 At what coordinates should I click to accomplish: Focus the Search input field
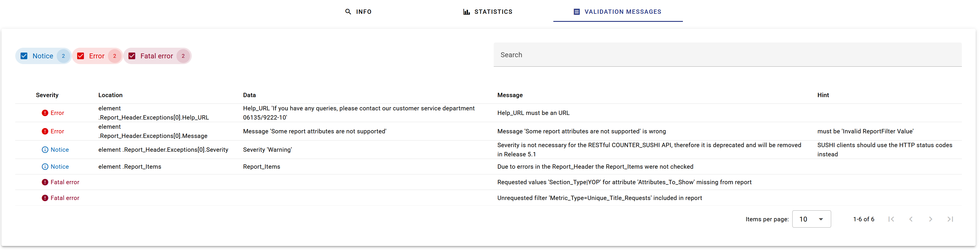(x=727, y=55)
